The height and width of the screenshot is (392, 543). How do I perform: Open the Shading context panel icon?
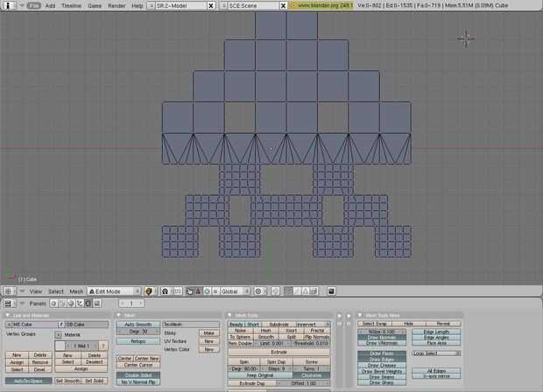71,304
